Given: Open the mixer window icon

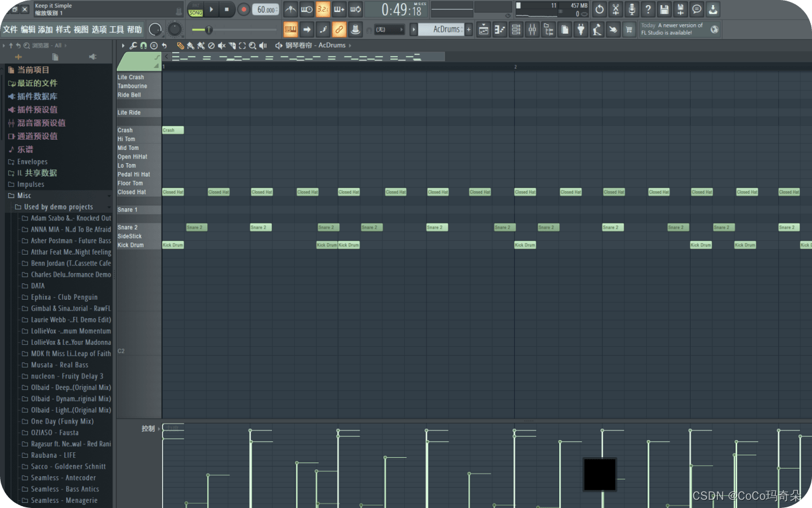Looking at the screenshot, I should click(x=532, y=29).
